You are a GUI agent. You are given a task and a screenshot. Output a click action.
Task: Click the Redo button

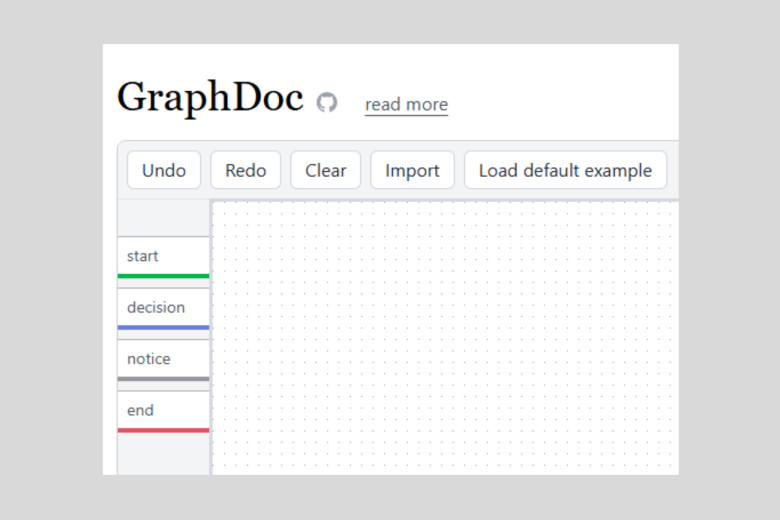[x=246, y=170]
